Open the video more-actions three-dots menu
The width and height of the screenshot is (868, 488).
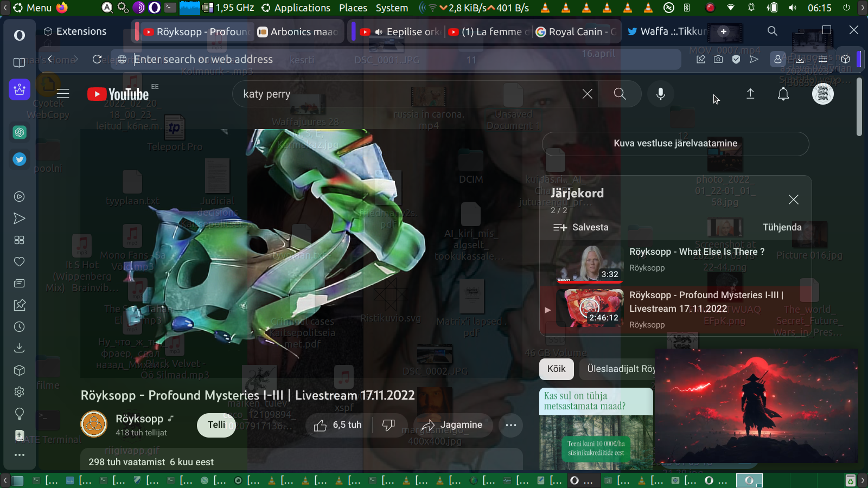(x=511, y=425)
